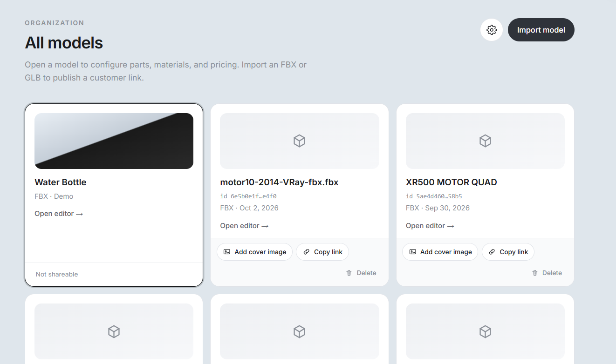This screenshot has height=364, width=616.
Task: Click the Import model button
Action: point(541,30)
